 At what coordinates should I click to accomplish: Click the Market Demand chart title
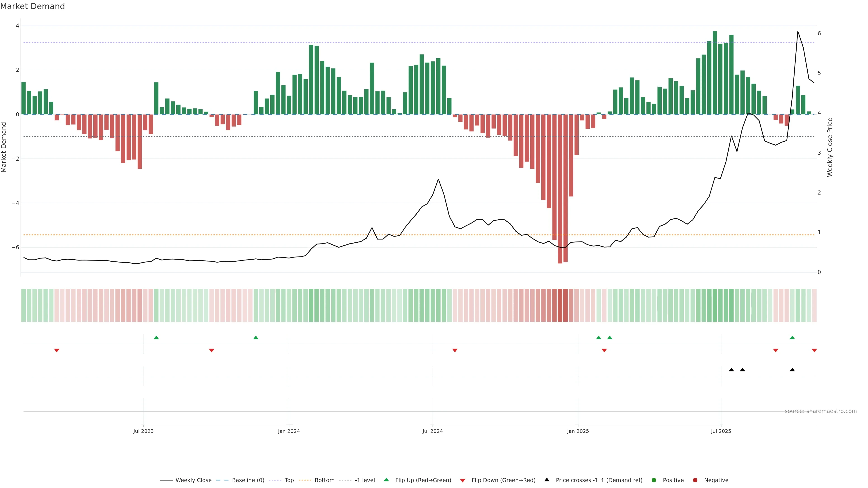(x=32, y=6)
